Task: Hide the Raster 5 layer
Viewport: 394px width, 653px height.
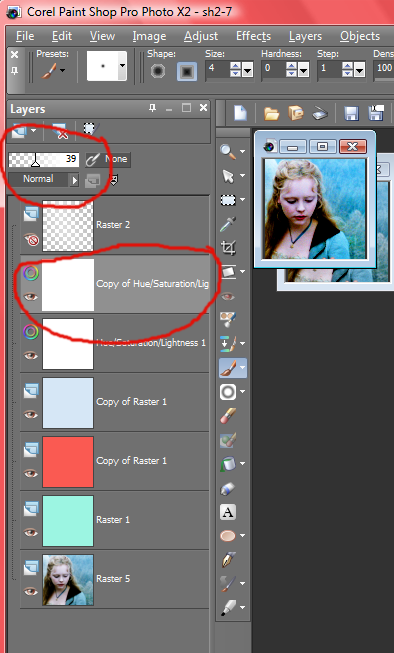Action: pos(30,591)
